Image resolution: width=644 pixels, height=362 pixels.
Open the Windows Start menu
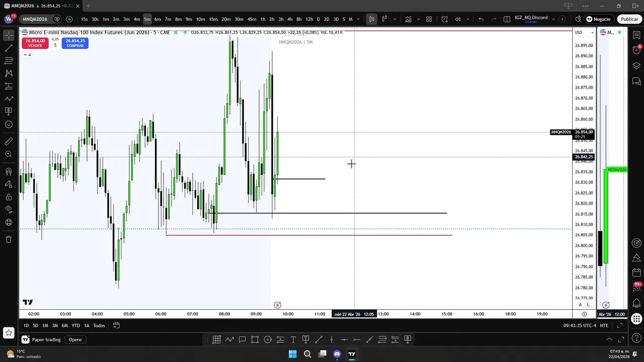292,354
